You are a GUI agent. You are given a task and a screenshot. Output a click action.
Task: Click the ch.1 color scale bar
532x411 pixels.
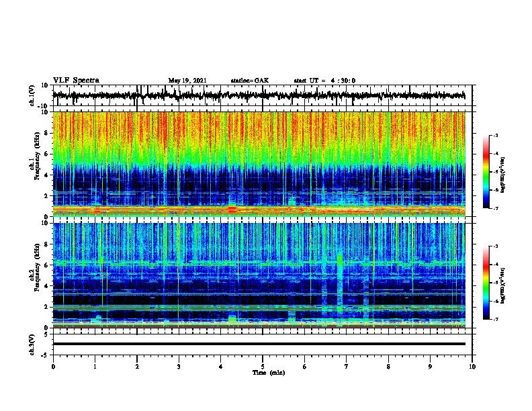click(x=486, y=172)
